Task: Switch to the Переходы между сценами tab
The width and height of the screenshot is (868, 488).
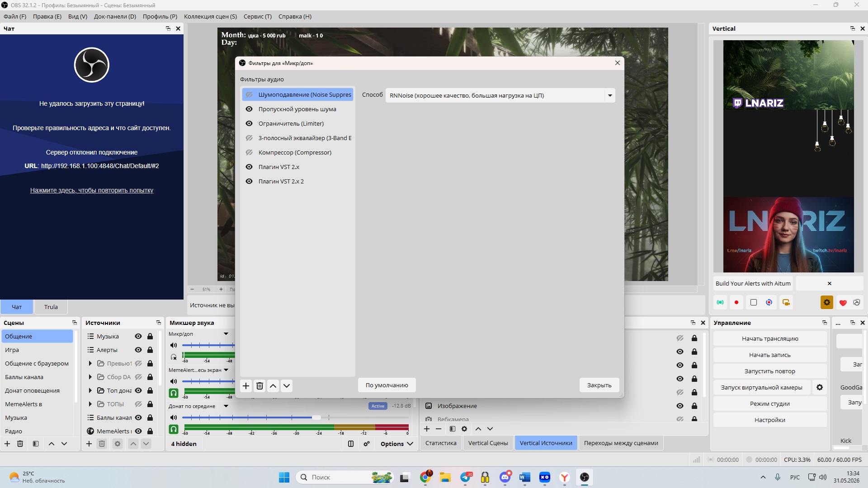Action: [621, 443]
